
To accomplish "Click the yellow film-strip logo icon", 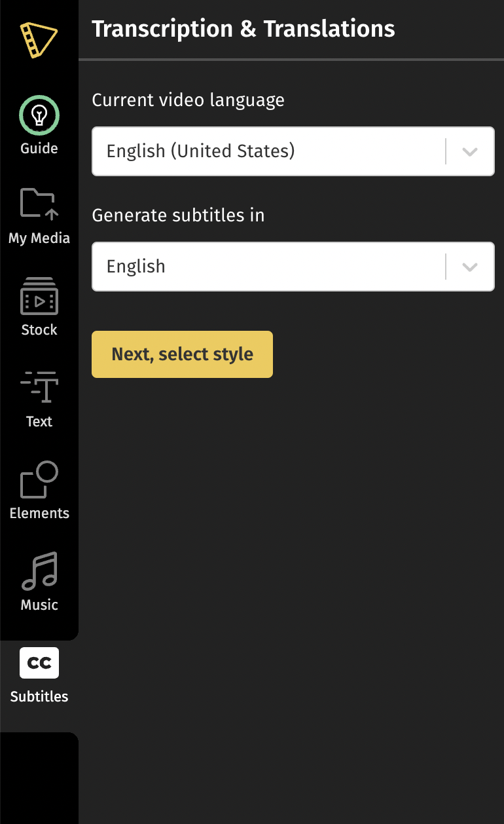I will (x=39, y=40).
